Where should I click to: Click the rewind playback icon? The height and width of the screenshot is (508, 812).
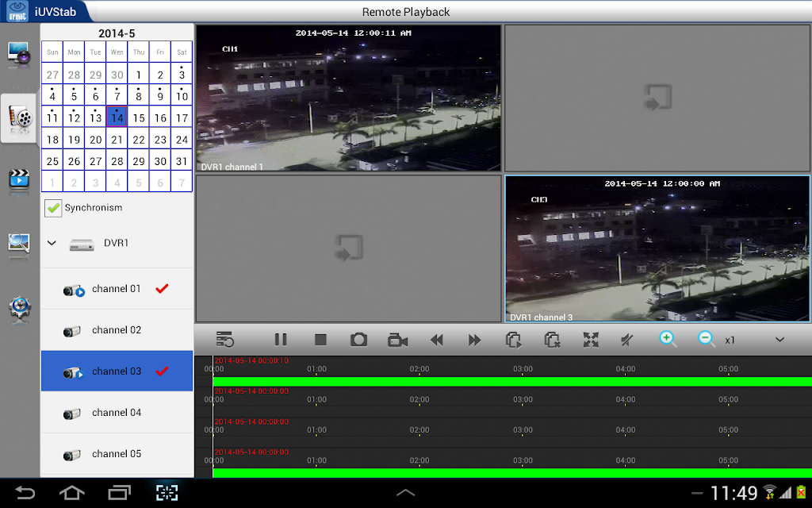tap(437, 340)
